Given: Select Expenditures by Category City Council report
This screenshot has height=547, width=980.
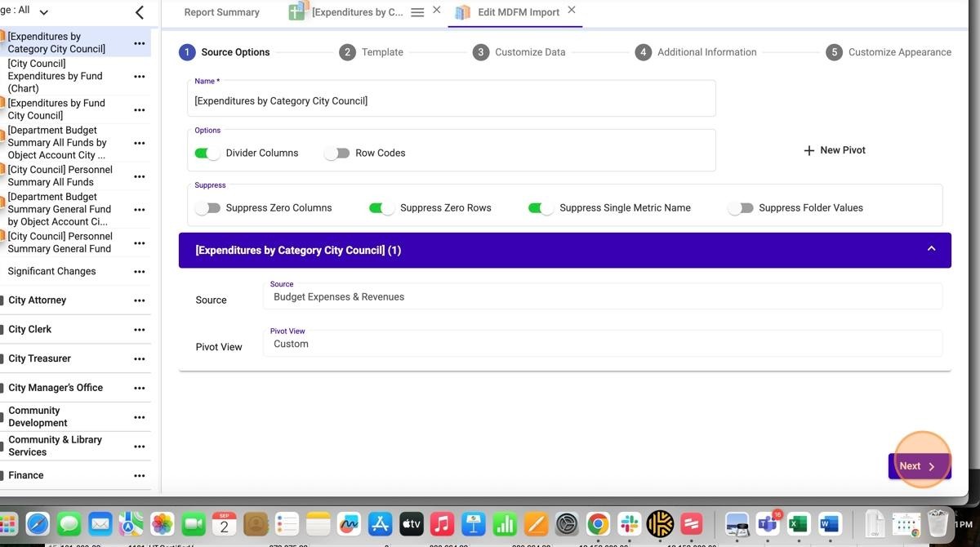Looking at the screenshot, I should 57,42.
